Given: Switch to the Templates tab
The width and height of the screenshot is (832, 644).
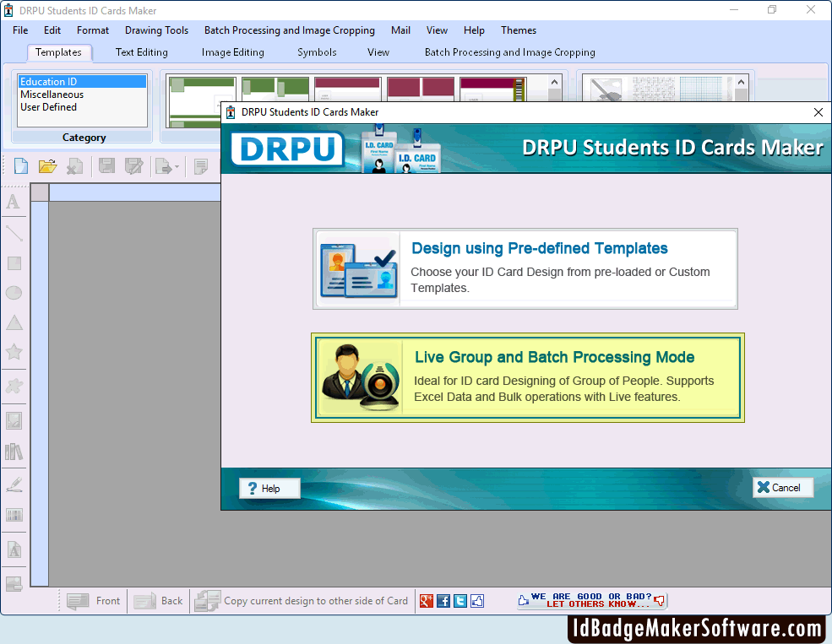Looking at the screenshot, I should click(x=58, y=52).
